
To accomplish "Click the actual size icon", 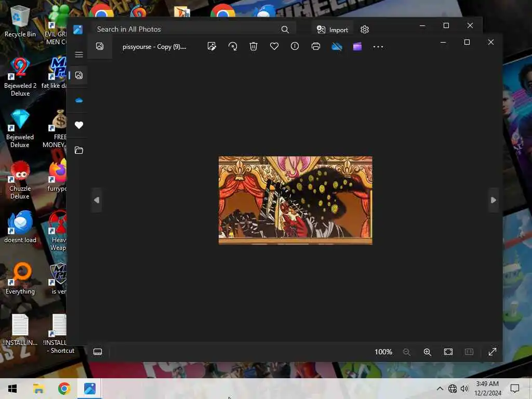I will click(469, 352).
